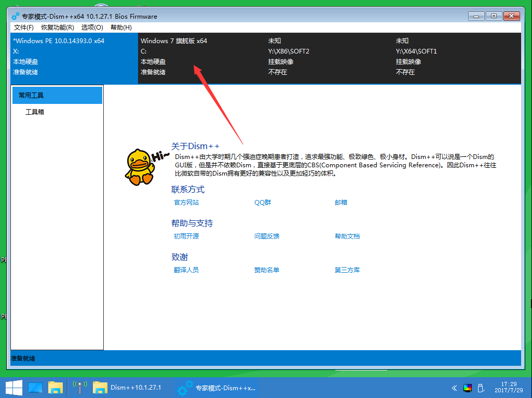Image resolution: width=532 pixels, height=398 pixels.
Task: Open the 文件(F) menu
Action: tap(23, 27)
